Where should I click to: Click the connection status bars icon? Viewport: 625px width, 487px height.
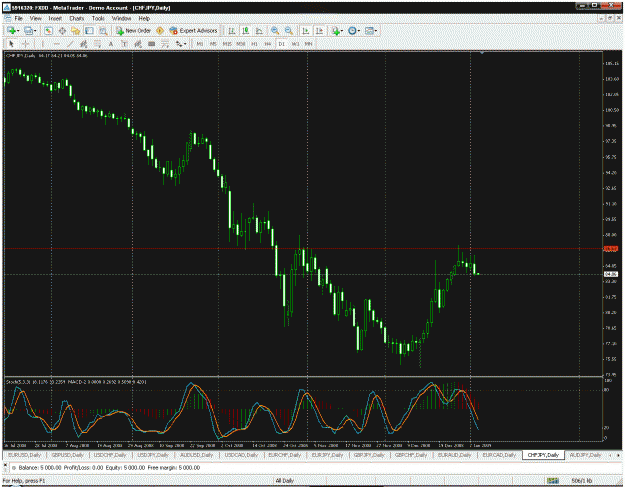(x=552, y=481)
